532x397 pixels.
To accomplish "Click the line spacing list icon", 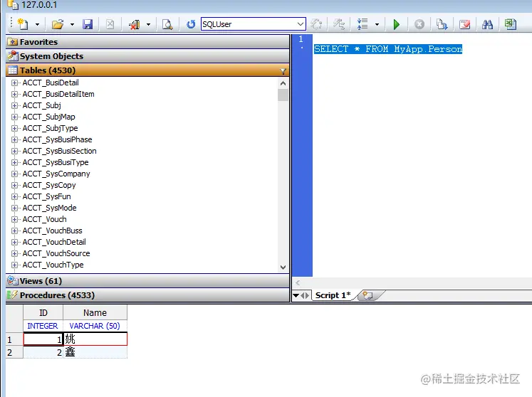I will [363, 24].
